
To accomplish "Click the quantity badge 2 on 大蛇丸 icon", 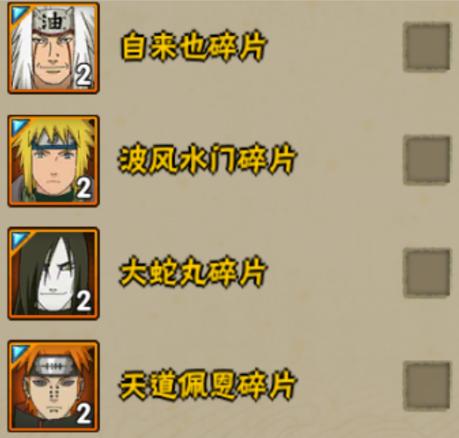I will pyautogui.click(x=83, y=301).
